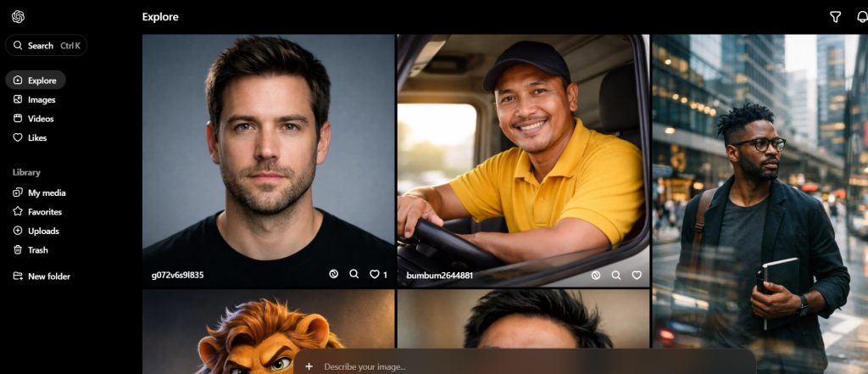Click the magnifier icon on g072v6s9l835's image

point(354,275)
